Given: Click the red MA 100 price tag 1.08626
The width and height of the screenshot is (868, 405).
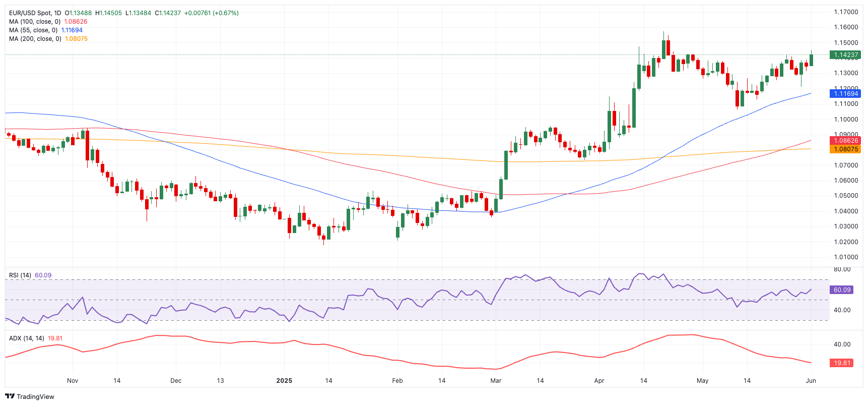Looking at the screenshot, I should (x=845, y=141).
